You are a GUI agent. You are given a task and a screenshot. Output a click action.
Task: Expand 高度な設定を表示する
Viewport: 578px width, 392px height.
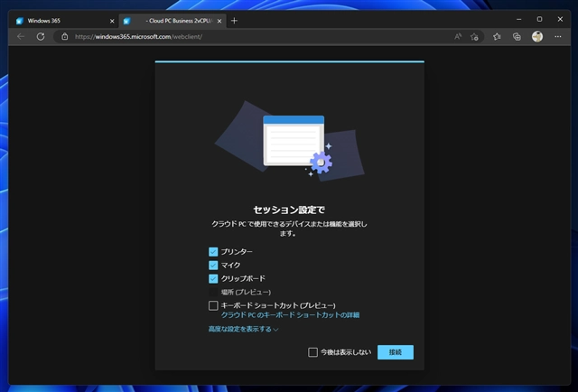pyautogui.click(x=243, y=329)
